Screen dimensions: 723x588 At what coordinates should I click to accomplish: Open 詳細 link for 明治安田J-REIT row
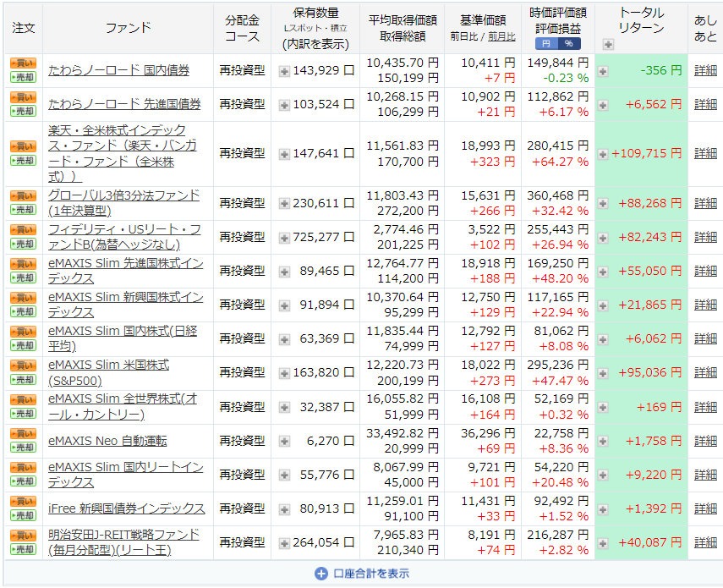coord(705,542)
